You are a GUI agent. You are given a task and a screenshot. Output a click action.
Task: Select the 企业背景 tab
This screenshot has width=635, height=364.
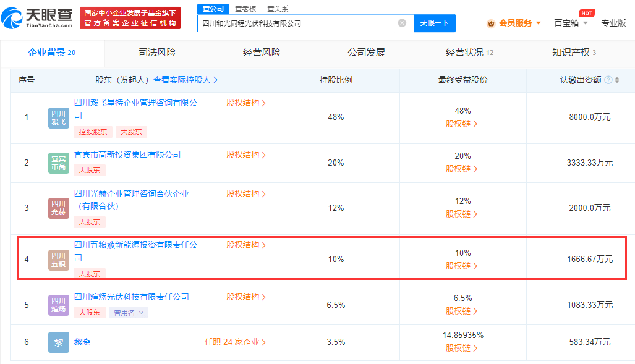click(51, 53)
